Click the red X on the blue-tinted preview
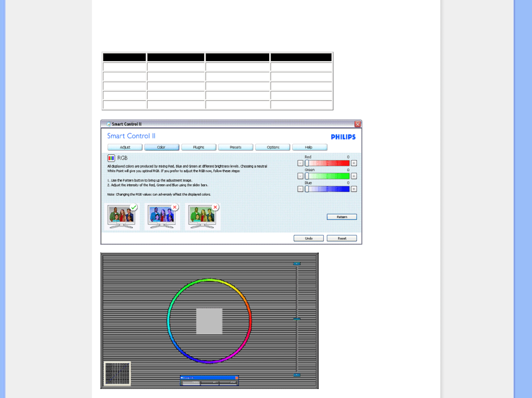Viewport: 532px width, 398px height. 175,207
